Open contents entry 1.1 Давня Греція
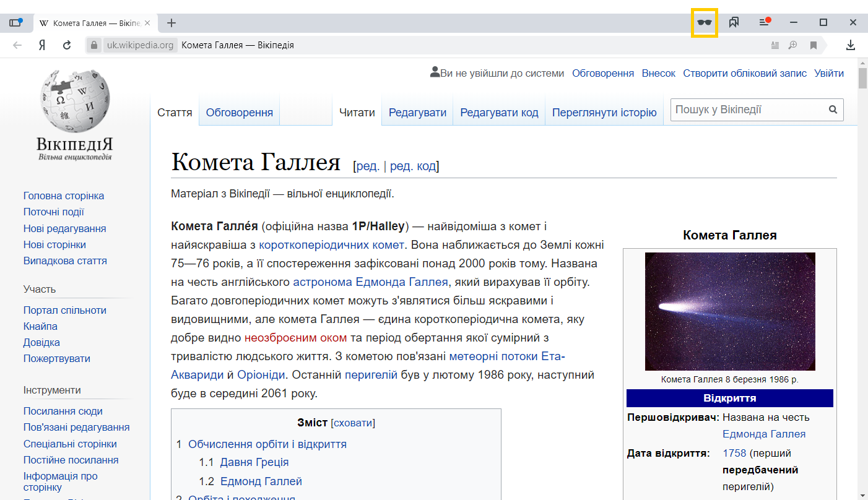This screenshot has height=500, width=868. pos(254,462)
